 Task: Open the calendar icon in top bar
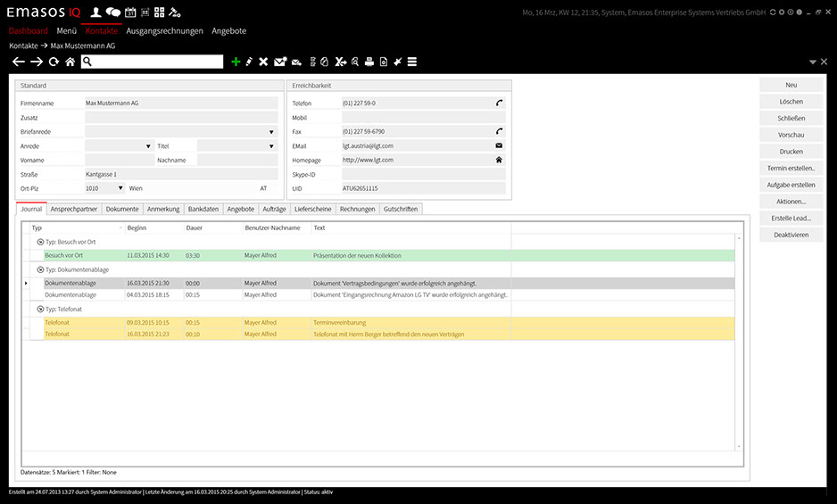coord(130,12)
